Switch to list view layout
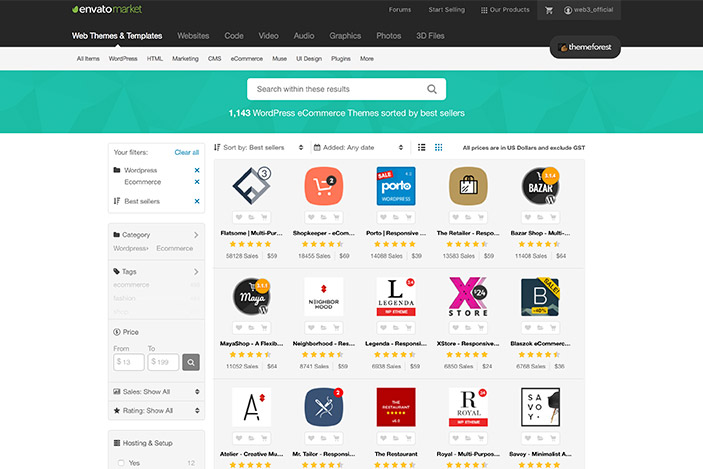 pos(421,148)
